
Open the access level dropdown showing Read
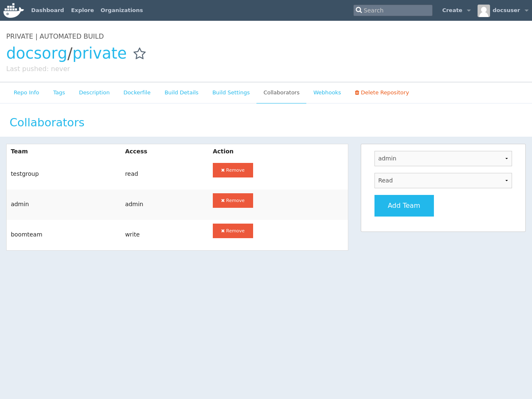(x=443, y=180)
